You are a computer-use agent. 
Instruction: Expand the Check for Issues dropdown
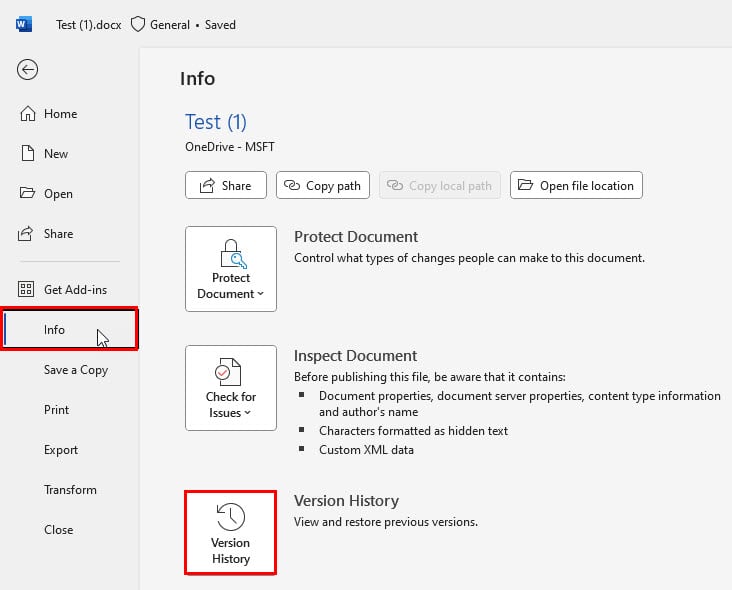[230, 387]
